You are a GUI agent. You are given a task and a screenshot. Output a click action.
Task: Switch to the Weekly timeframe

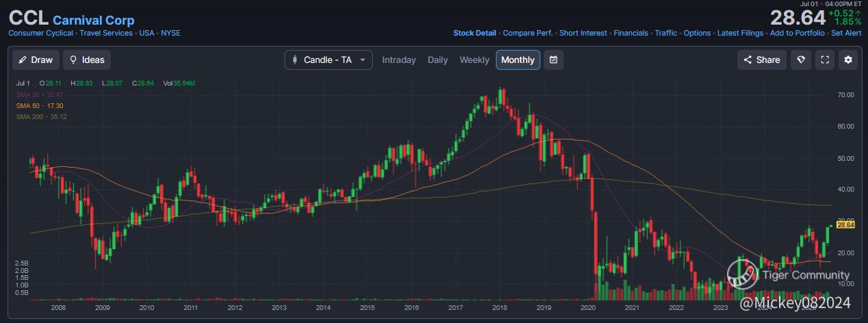(474, 60)
